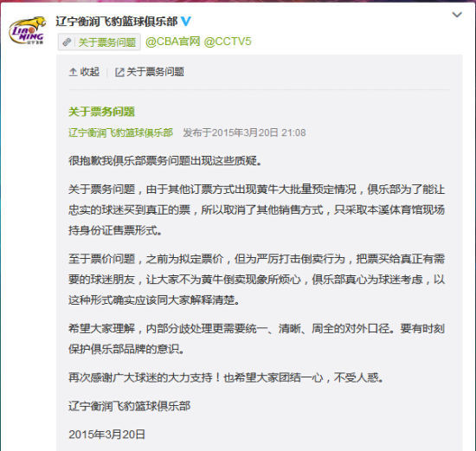Screen dimensions: 476x451
Task: Open the gray 关于票务问题 link beside 收起
Action: click(155, 72)
